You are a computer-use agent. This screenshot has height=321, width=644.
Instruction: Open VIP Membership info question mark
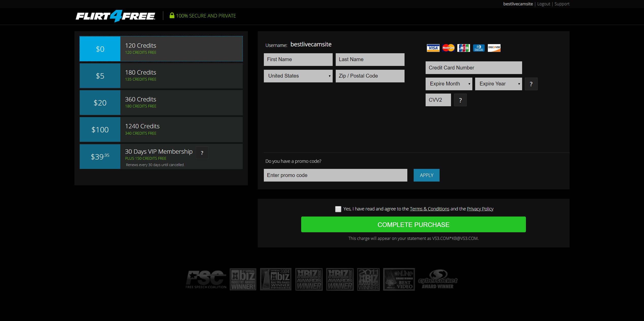pos(202,153)
